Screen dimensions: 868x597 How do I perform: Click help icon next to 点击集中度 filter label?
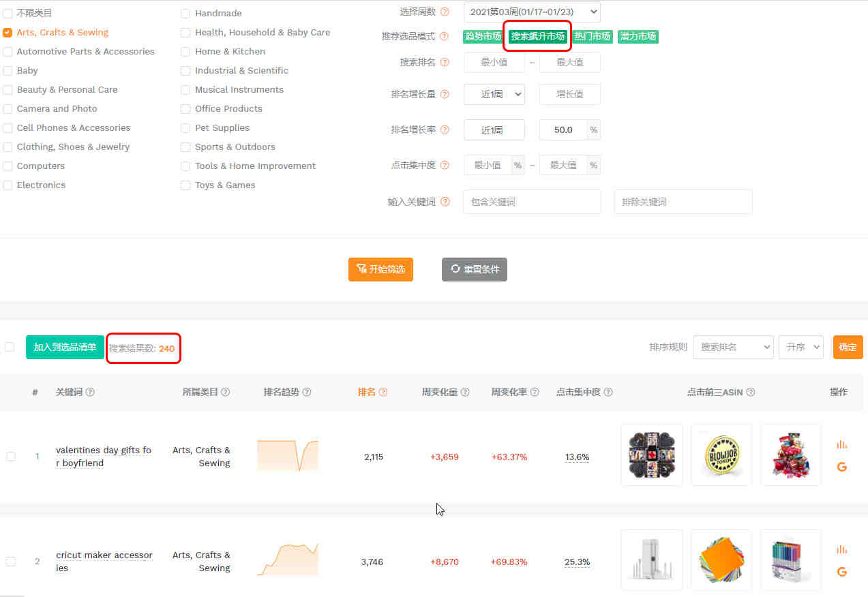445,165
